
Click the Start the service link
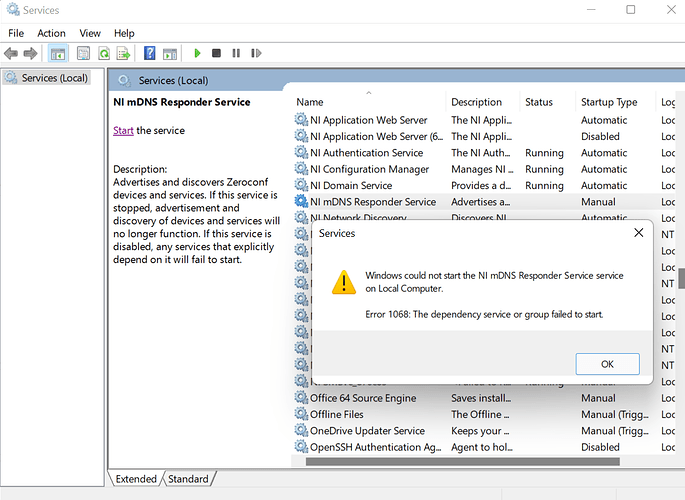coord(123,131)
